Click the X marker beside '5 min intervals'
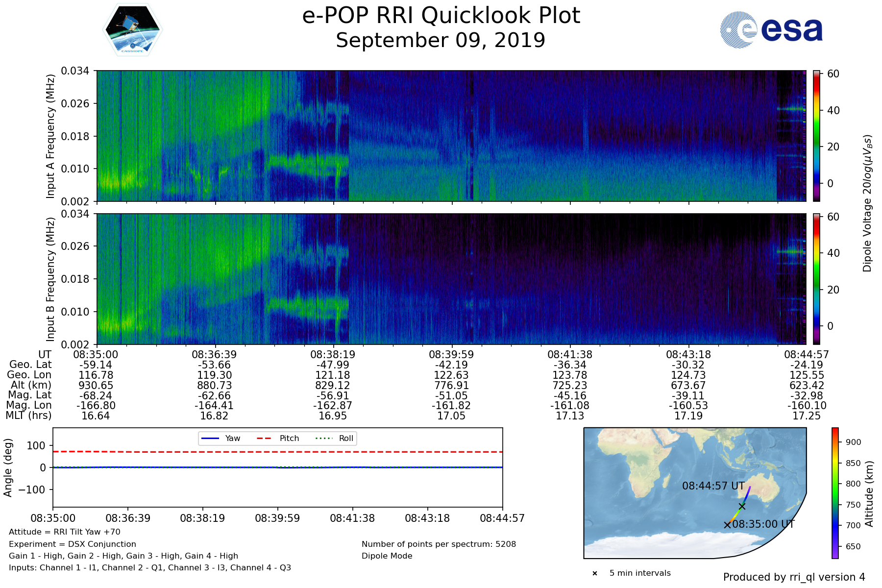 click(x=595, y=573)
